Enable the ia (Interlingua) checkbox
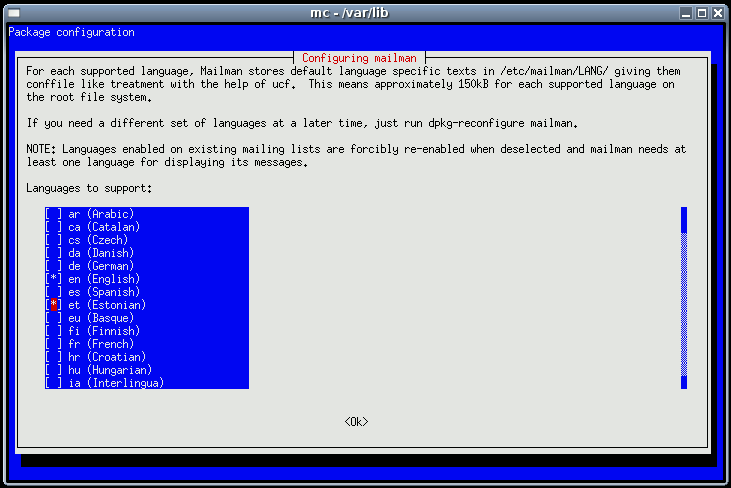 coord(54,383)
